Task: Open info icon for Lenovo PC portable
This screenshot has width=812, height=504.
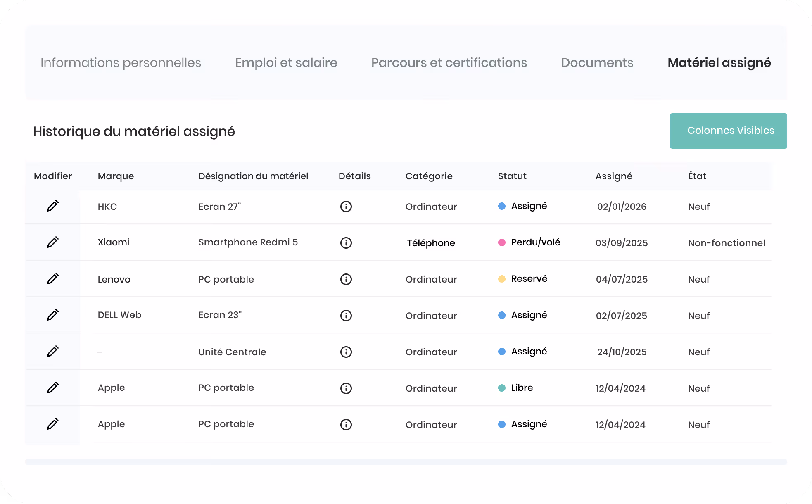Action: [346, 279]
